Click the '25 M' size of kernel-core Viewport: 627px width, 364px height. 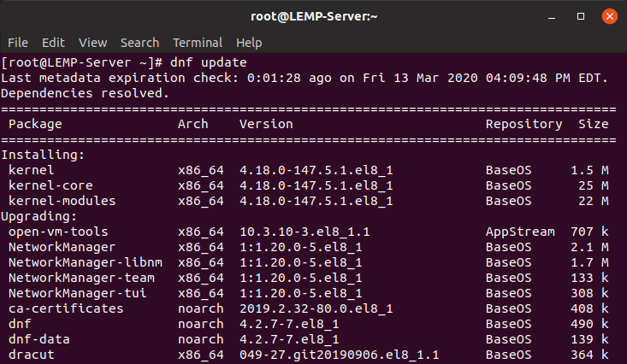pos(594,185)
